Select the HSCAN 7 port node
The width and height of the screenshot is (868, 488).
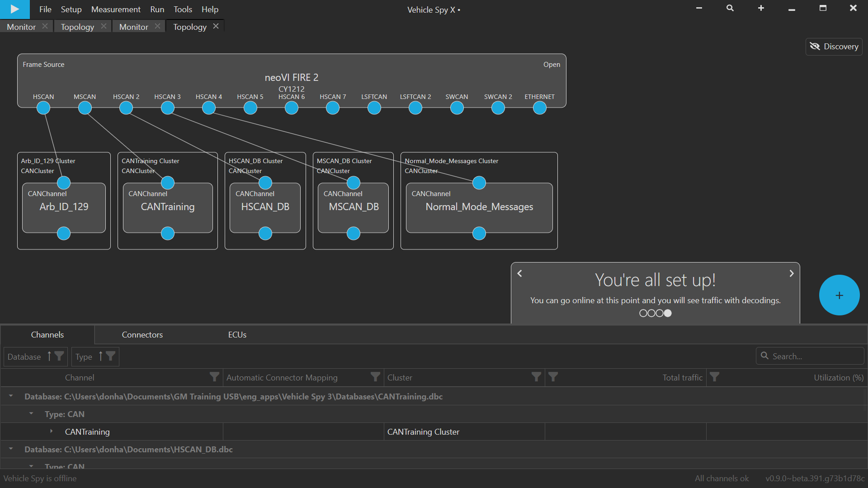point(333,108)
